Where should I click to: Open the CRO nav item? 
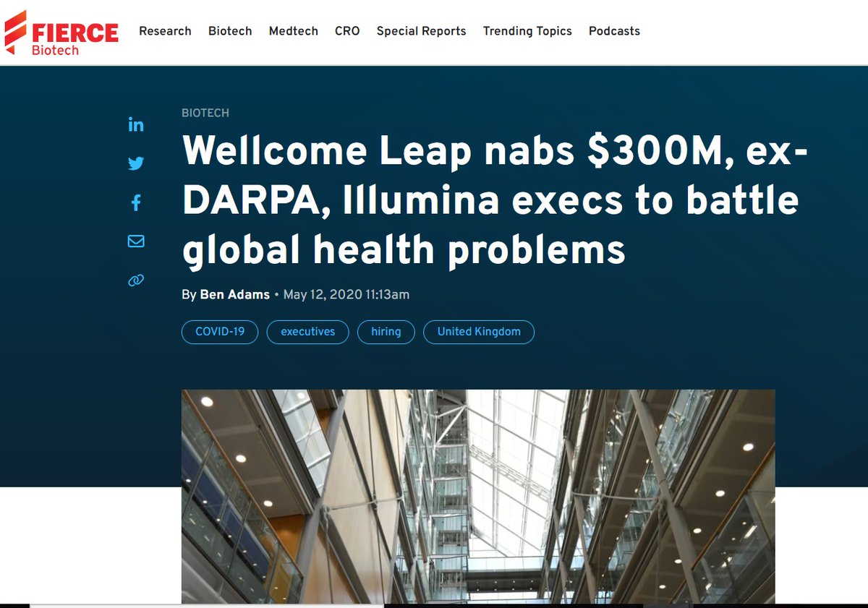click(x=347, y=31)
